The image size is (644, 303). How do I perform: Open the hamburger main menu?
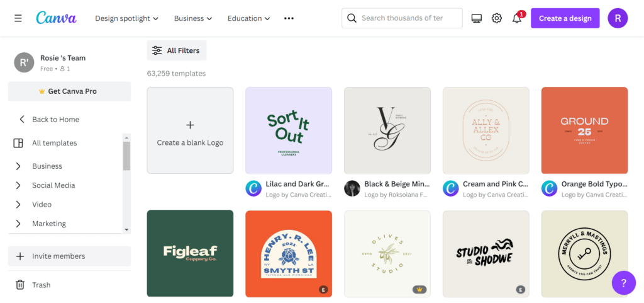[18, 18]
